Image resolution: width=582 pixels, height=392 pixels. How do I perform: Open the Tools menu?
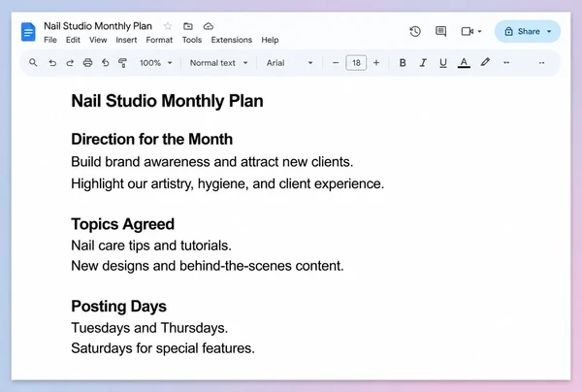[192, 40]
